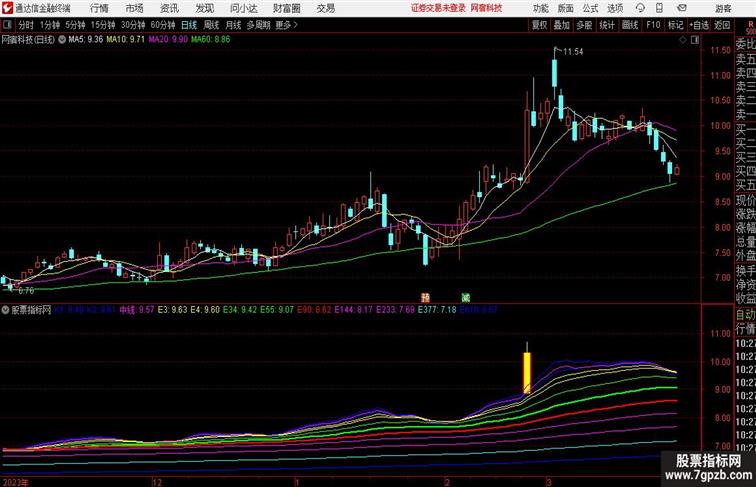Click the 11.54 high price marker
Viewport: 756px width, 487px height.
pyautogui.click(x=573, y=52)
